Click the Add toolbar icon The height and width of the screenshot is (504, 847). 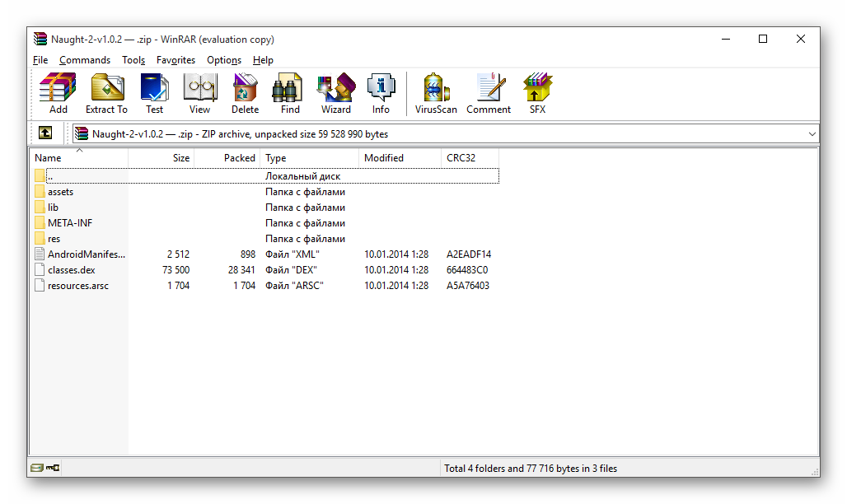tap(58, 93)
